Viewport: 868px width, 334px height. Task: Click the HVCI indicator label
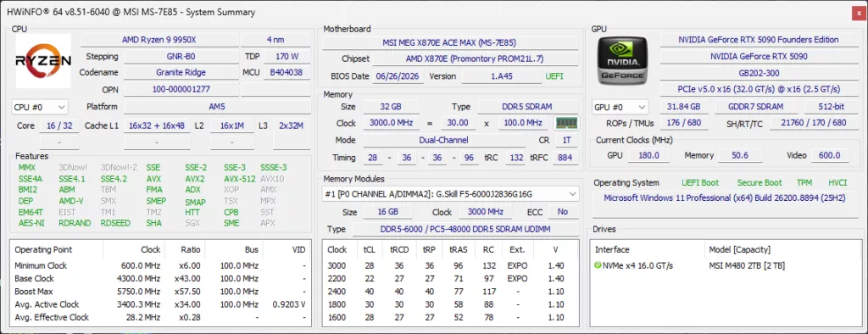click(x=837, y=183)
